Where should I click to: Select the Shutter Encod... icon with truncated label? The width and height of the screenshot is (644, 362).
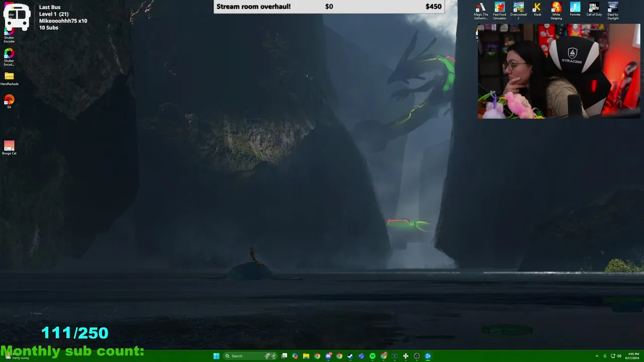point(9,57)
